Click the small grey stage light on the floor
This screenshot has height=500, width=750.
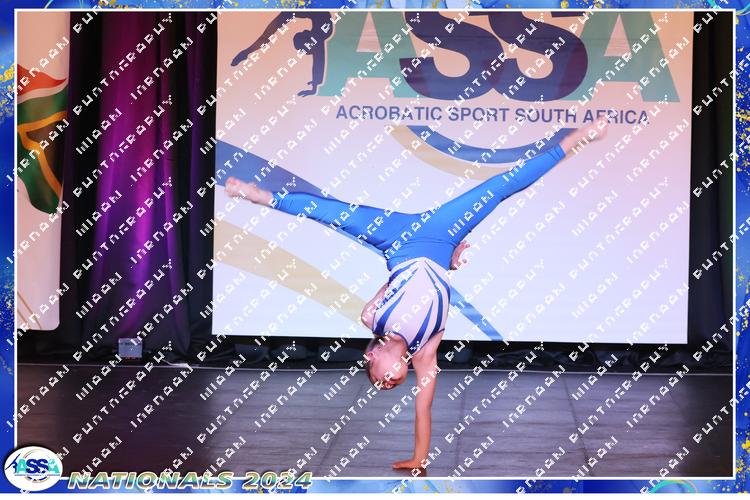[131, 348]
